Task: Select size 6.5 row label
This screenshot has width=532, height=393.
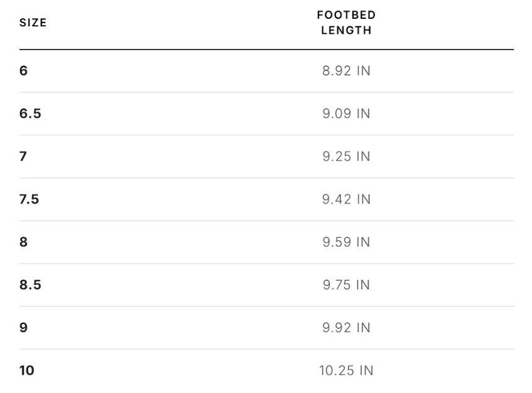Action: (x=30, y=114)
